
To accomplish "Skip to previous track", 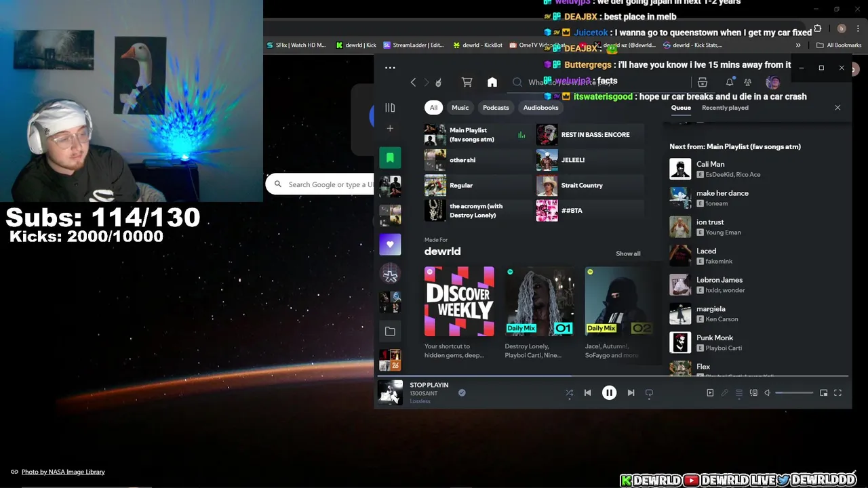I will pyautogui.click(x=588, y=392).
